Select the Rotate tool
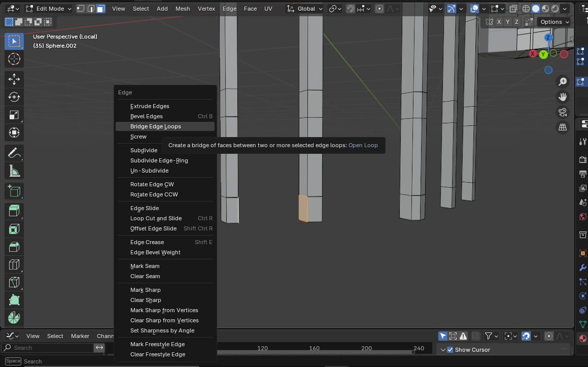 14,97
